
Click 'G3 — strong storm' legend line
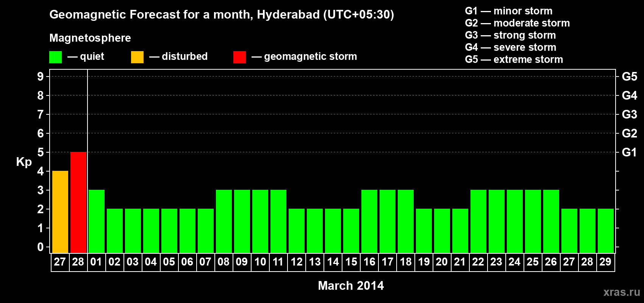pyautogui.click(x=510, y=35)
